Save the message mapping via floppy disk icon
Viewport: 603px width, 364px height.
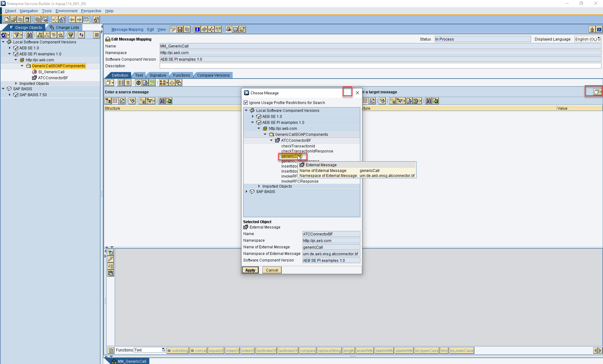(x=180, y=29)
